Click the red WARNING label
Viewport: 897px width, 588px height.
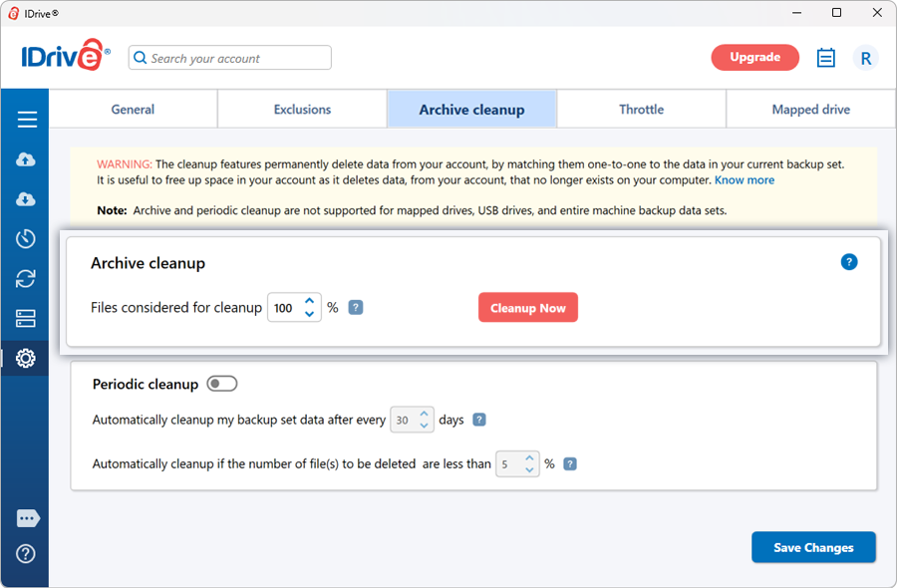tap(125, 164)
